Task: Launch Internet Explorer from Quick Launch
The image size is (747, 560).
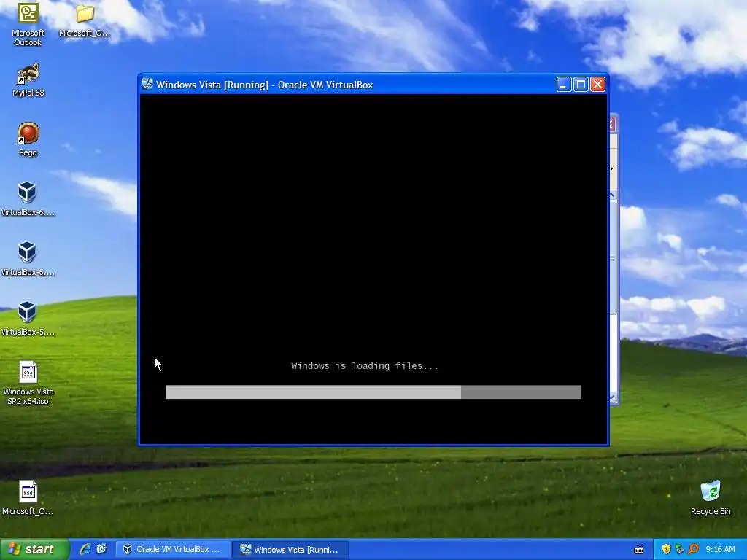Action: coord(85,549)
